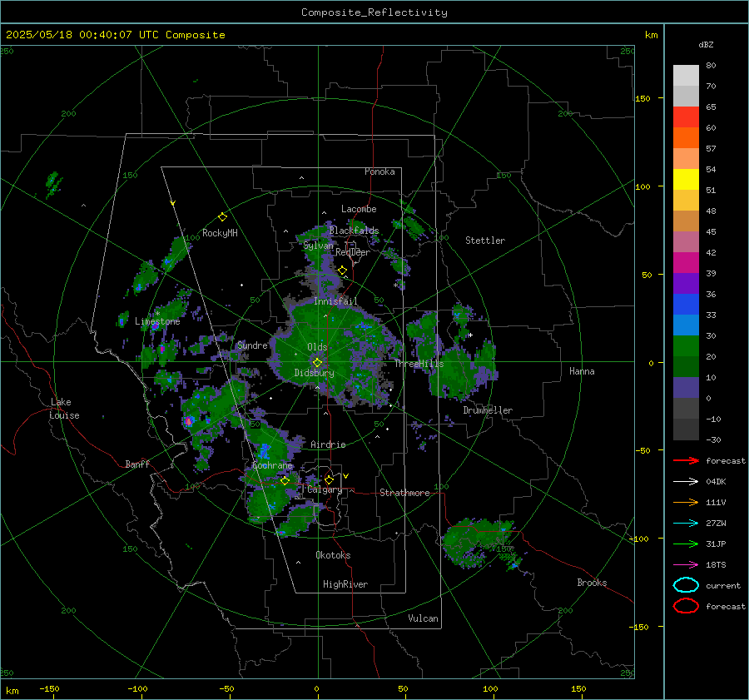This screenshot has width=749, height=700.
Task: Click the Hanna town label
Action: click(582, 371)
